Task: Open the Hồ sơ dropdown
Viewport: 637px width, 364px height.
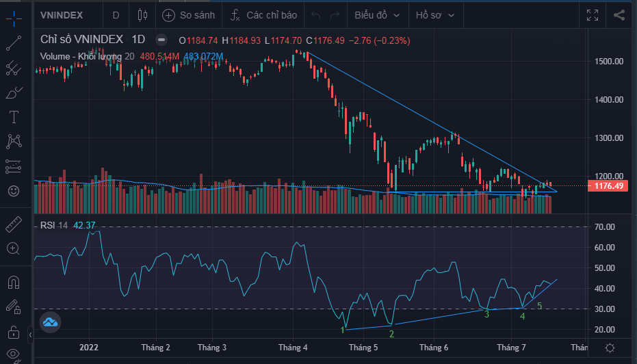Action: [x=434, y=14]
